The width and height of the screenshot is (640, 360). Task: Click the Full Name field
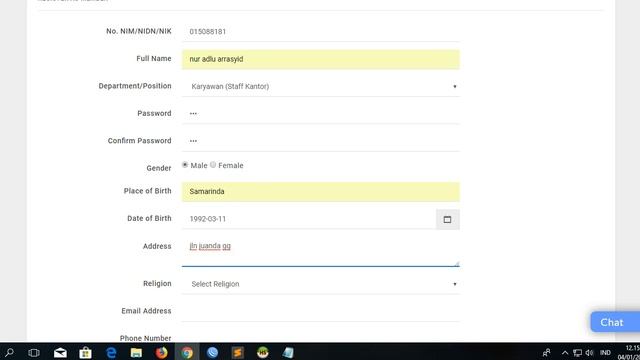point(320,59)
